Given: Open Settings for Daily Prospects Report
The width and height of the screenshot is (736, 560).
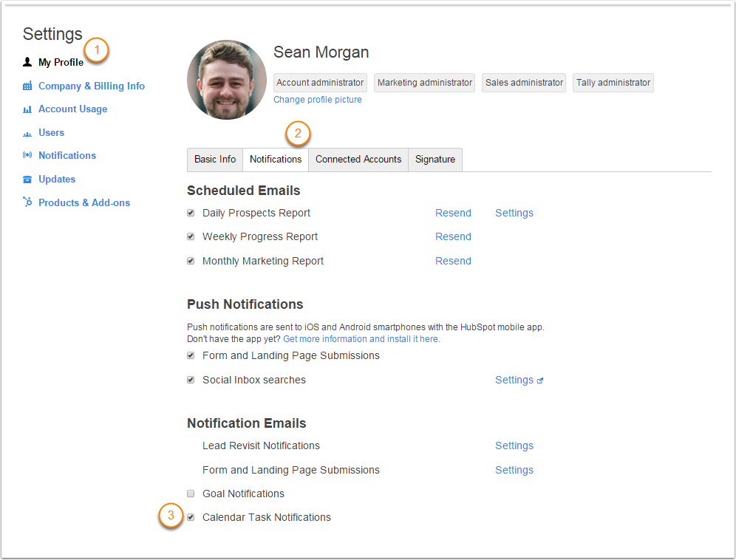Looking at the screenshot, I should (x=514, y=213).
